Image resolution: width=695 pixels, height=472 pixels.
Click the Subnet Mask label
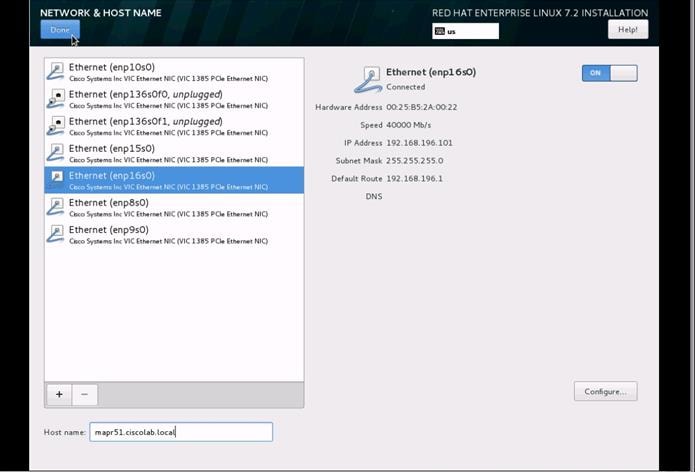tap(359, 160)
